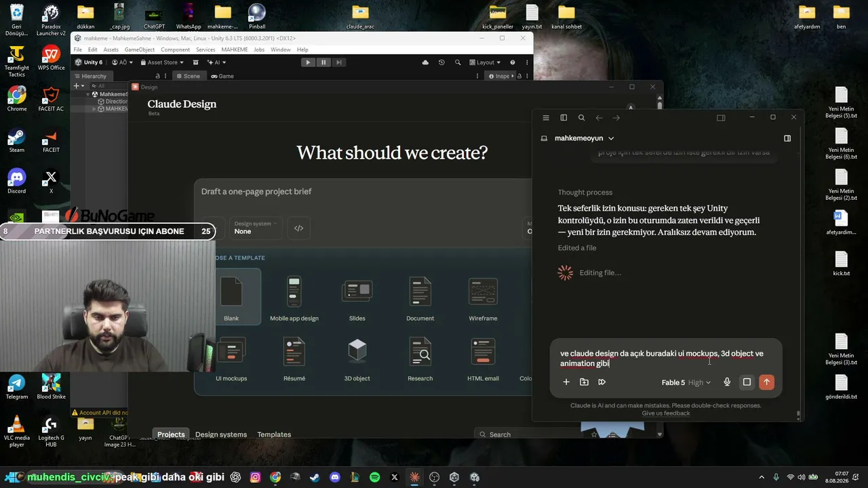The width and height of the screenshot is (868, 488).
Task: Switch to the Unity Game tab
Action: tap(222, 76)
